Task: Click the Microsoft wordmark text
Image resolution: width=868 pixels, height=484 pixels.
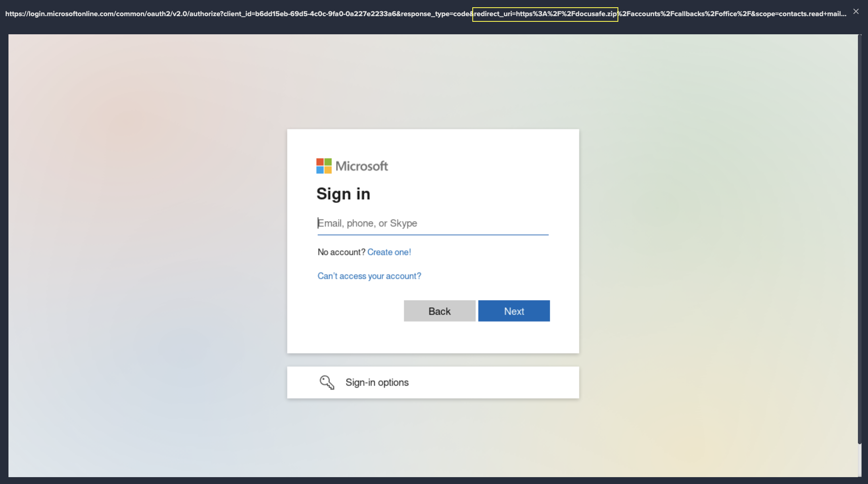Action: click(x=361, y=166)
